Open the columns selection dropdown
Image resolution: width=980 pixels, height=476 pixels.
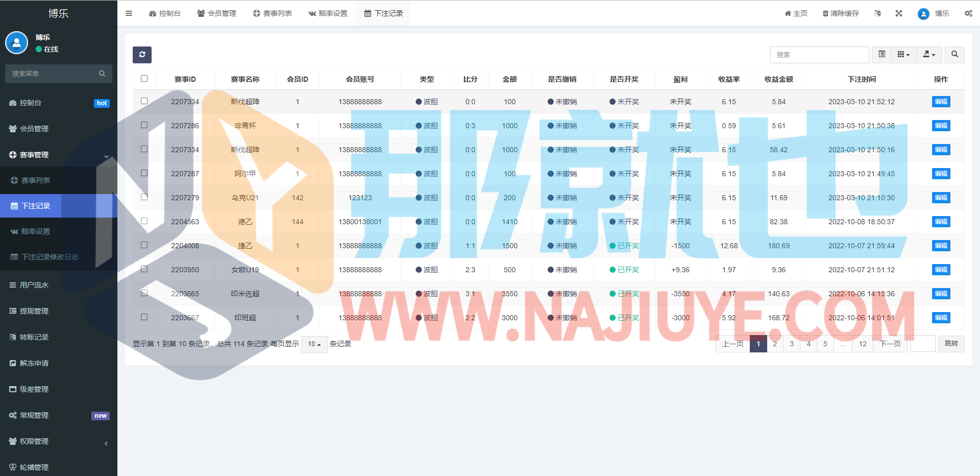click(x=903, y=55)
